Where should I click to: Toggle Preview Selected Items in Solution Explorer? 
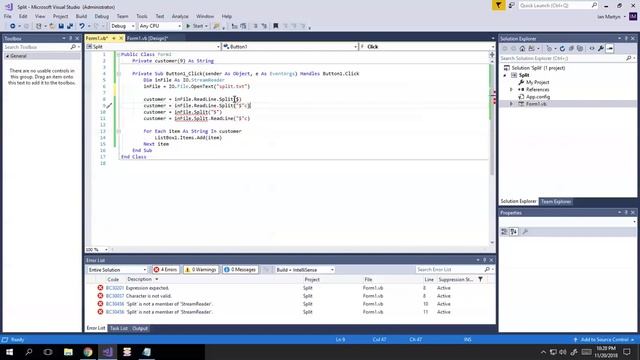(610, 49)
